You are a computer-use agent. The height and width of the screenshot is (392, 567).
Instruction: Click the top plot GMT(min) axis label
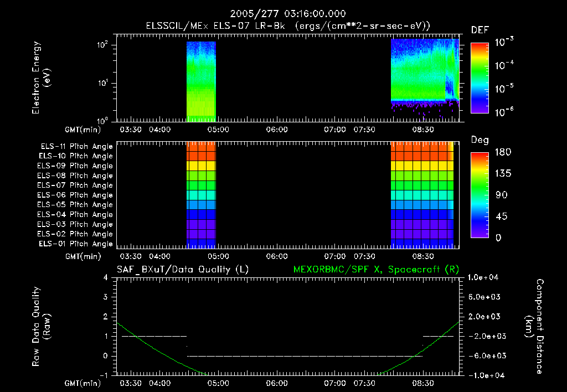[83, 130]
